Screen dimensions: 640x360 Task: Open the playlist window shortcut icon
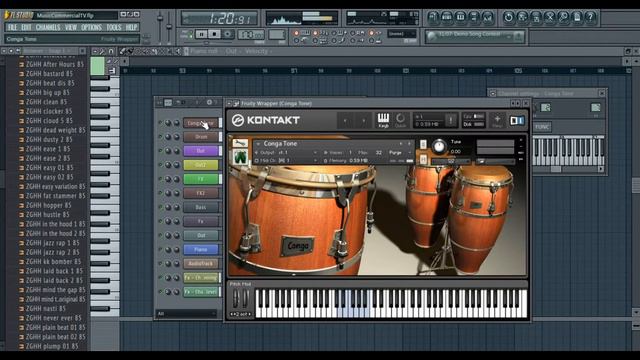coord(433,18)
